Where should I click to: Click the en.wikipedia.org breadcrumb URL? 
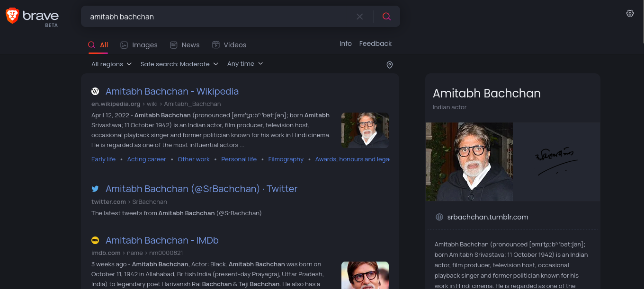(x=156, y=104)
